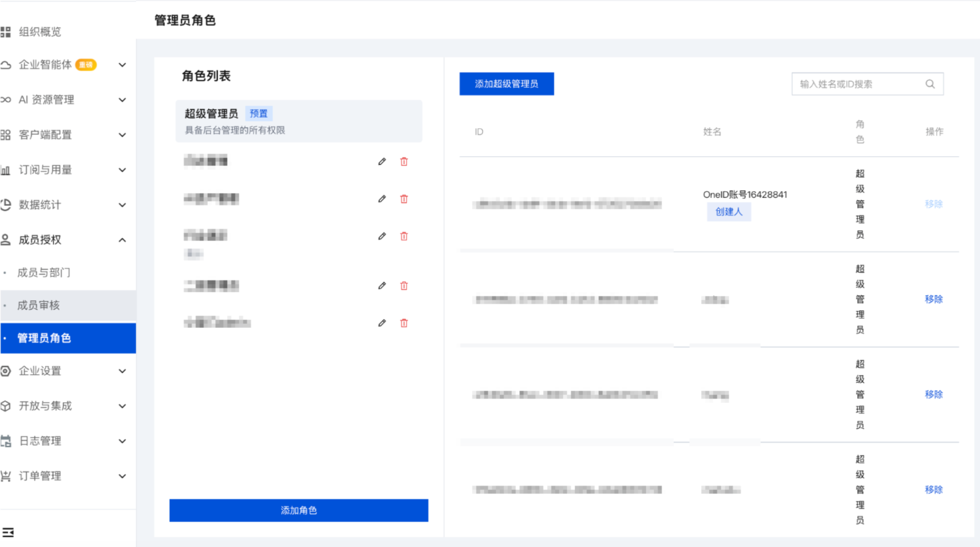Click the collapse sidebar icon at bottom

(8, 532)
